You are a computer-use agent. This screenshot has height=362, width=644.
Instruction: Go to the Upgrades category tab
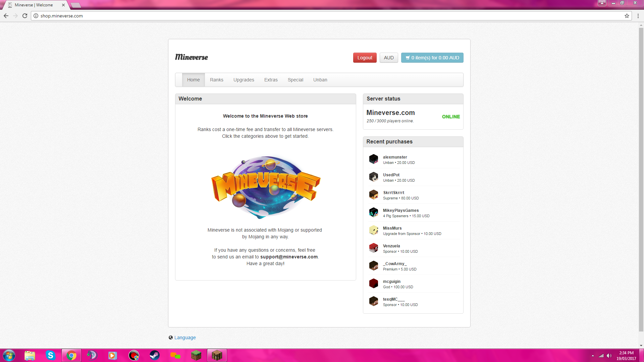[x=244, y=80]
